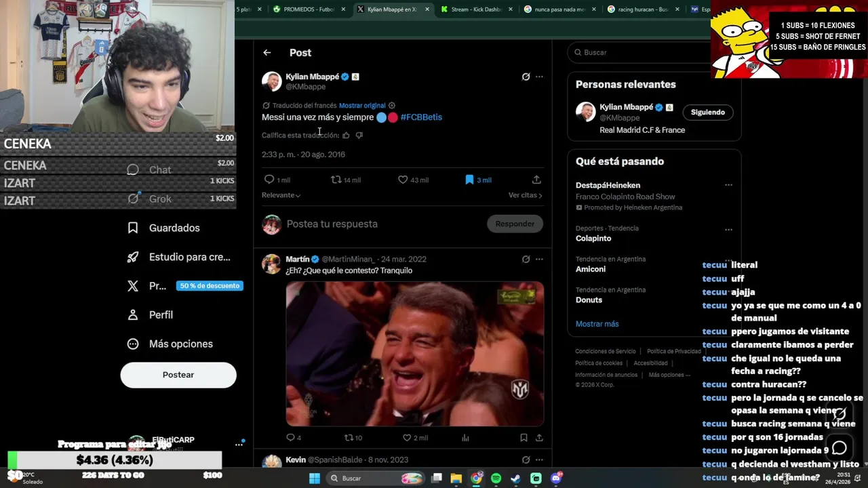
Task: Open Premium item with 50% descuento
Action: 184,286
